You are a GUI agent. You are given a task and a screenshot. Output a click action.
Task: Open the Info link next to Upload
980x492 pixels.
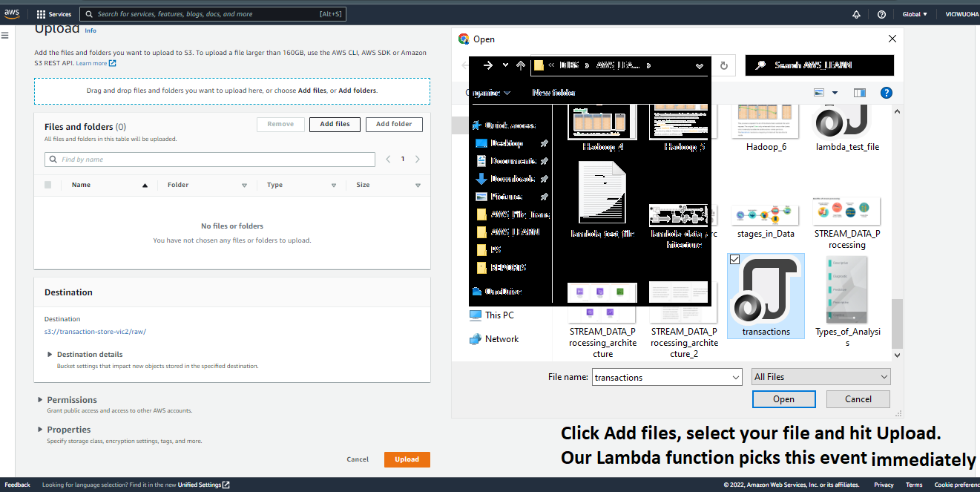click(91, 30)
